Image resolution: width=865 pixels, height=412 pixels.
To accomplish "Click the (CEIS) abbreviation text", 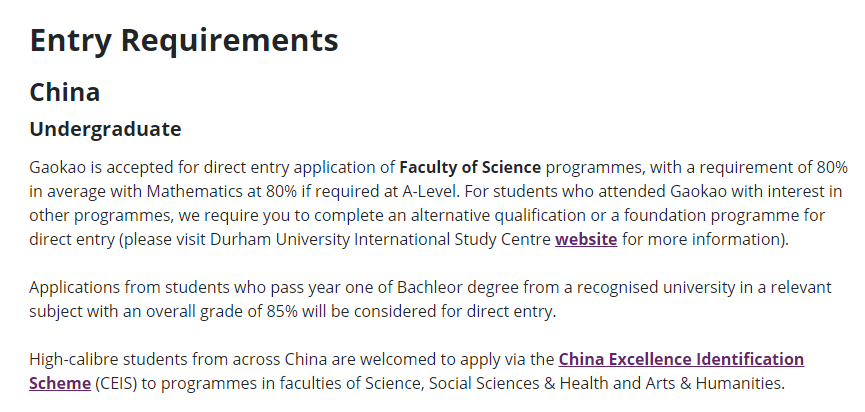I will click(x=116, y=383).
